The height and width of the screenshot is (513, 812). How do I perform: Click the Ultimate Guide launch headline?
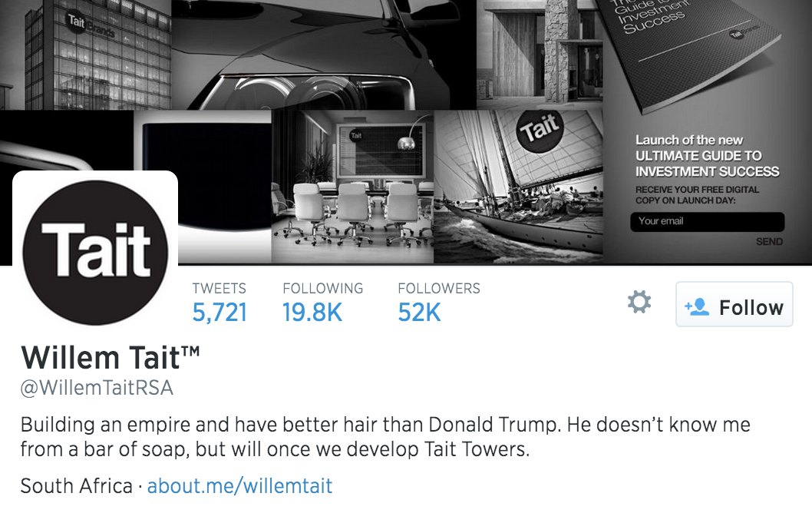tap(707, 156)
